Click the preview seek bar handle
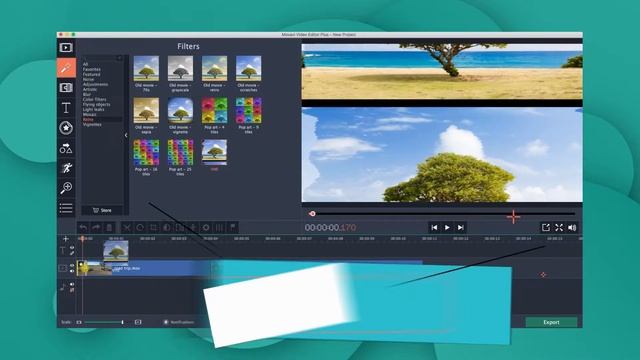Viewport: 640px width, 360px height. pyautogui.click(x=312, y=213)
